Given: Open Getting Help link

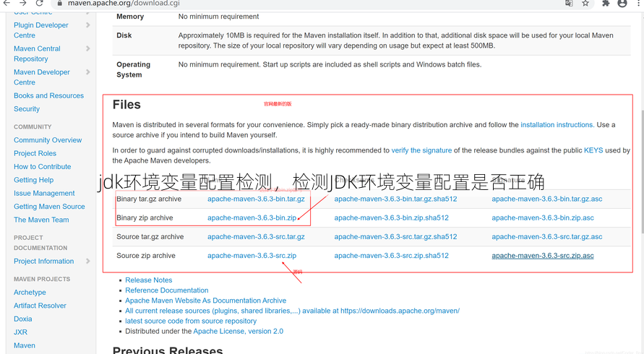Looking at the screenshot, I should coord(34,180).
